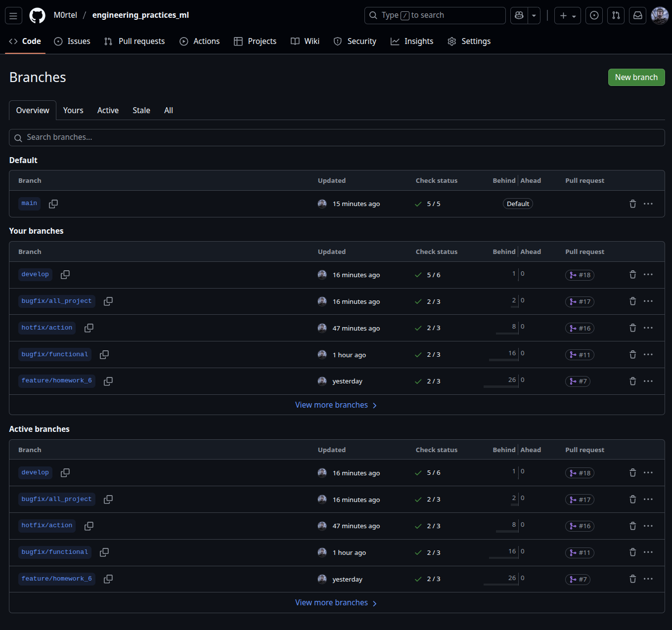This screenshot has height=630, width=672.
Task: Switch to the Stale branches tab
Action: pyautogui.click(x=141, y=111)
